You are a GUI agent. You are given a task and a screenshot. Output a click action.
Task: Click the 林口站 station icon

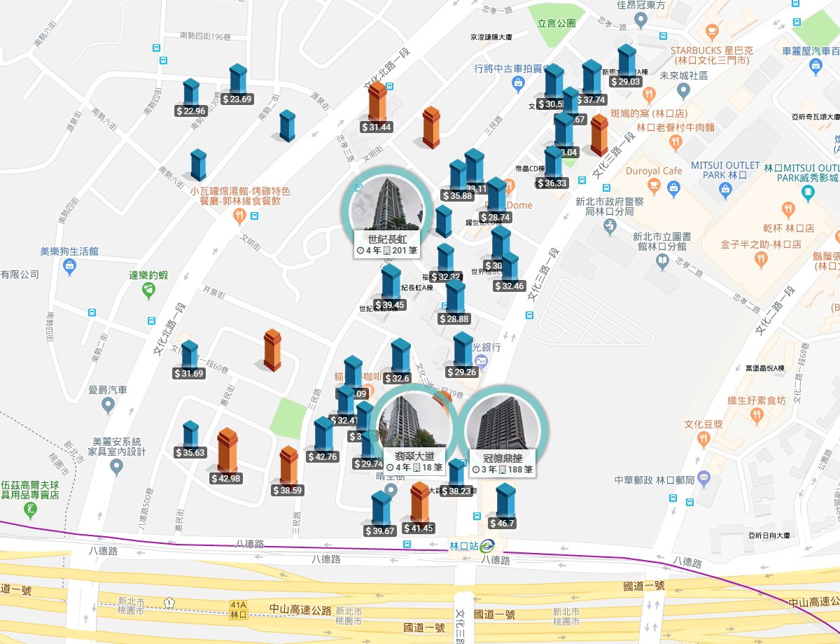coord(486,545)
